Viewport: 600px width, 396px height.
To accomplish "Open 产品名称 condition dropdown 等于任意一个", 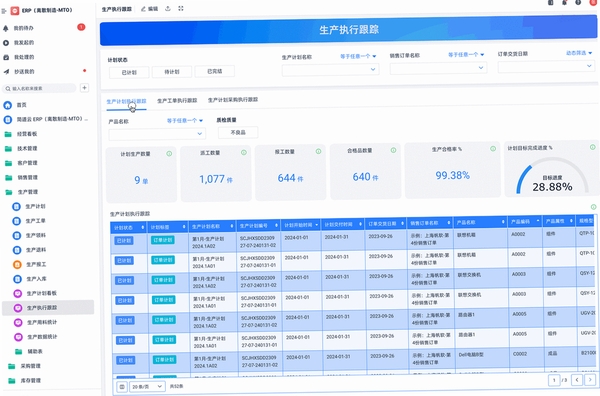I will point(185,121).
